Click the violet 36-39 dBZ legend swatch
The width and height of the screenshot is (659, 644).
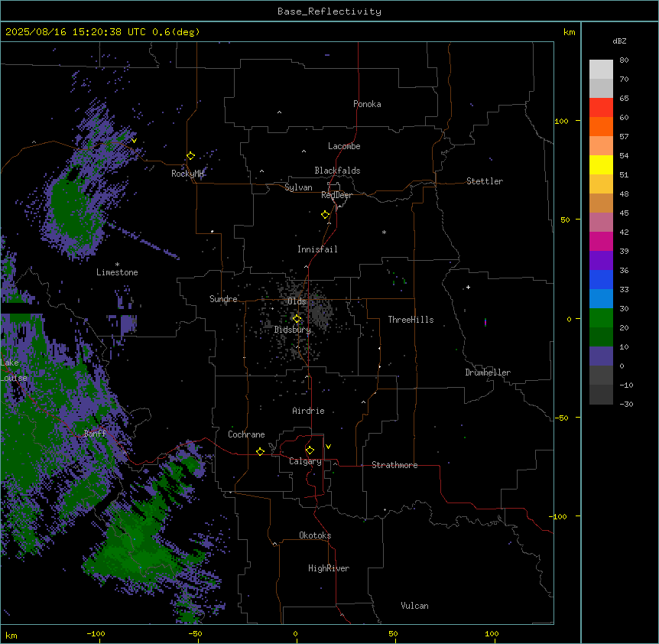click(x=601, y=260)
